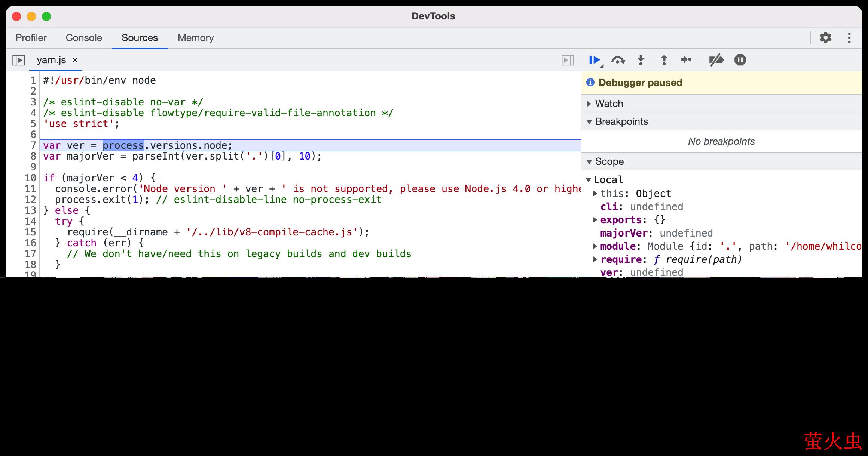Deactivate breakpoints toggle
Screen dimensions: 868x456
[x=716, y=60]
